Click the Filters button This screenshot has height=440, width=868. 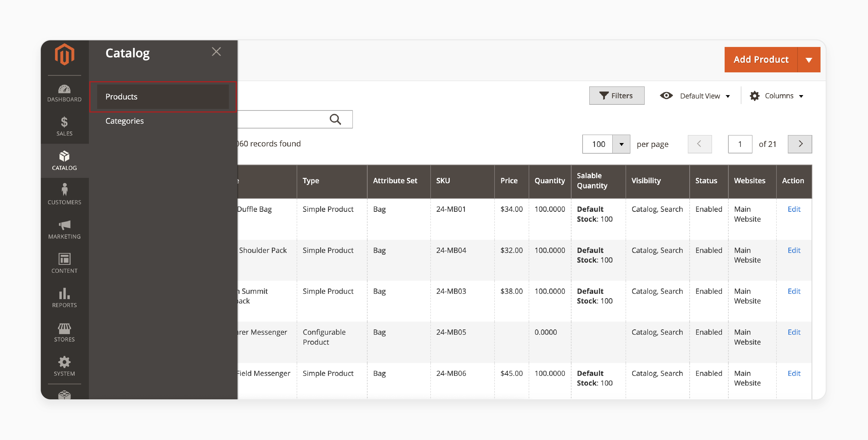[616, 95]
